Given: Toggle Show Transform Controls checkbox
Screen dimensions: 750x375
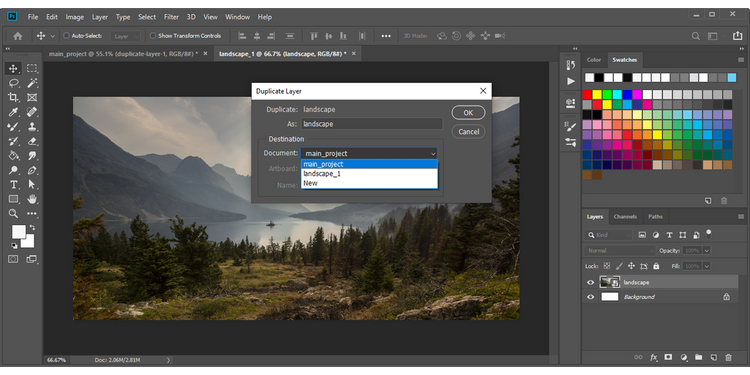Looking at the screenshot, I should [x=153, y=36].
